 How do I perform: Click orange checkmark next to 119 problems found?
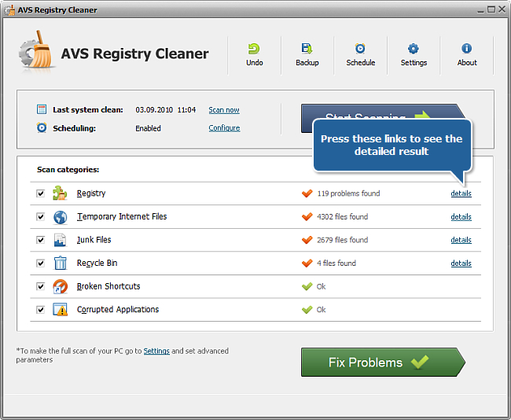pyautogui.click(x=307, y=193)
